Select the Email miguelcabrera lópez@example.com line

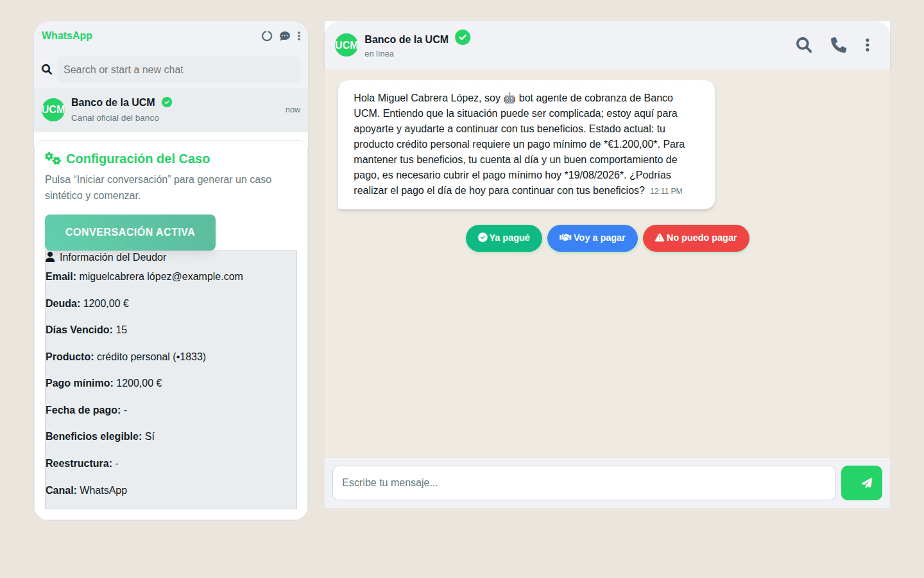144,277
